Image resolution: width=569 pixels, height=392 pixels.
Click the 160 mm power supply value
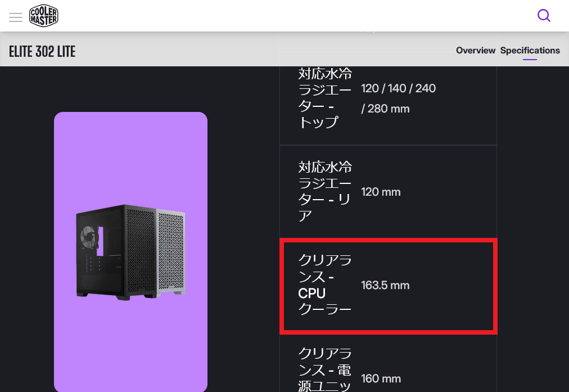click(381, 379)
